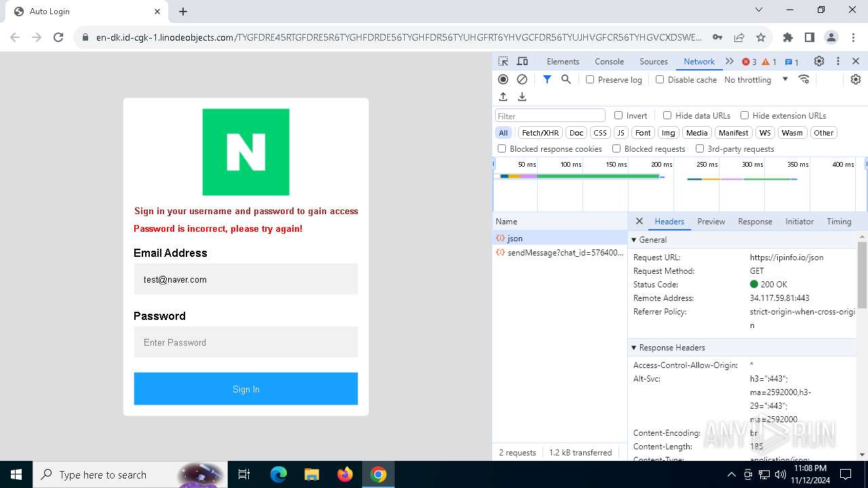Check Blocked requests

click(616, 148)
